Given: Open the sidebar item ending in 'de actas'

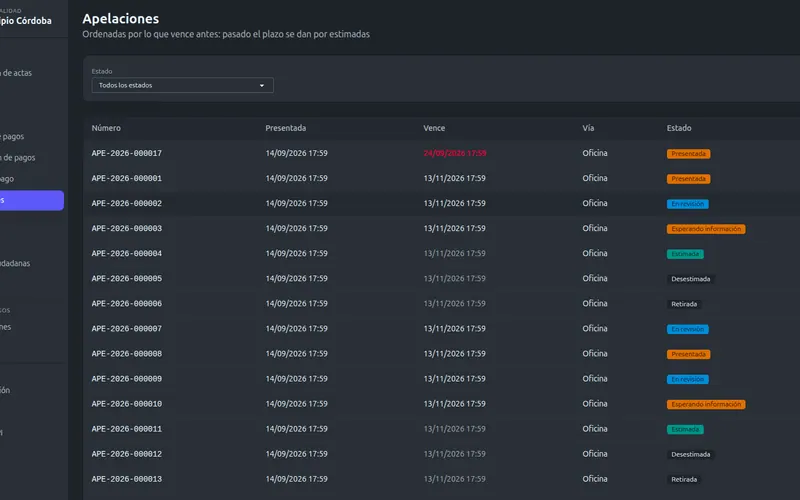Looking at the screenshot, I should pyautogui.click(x=16, y=73).
